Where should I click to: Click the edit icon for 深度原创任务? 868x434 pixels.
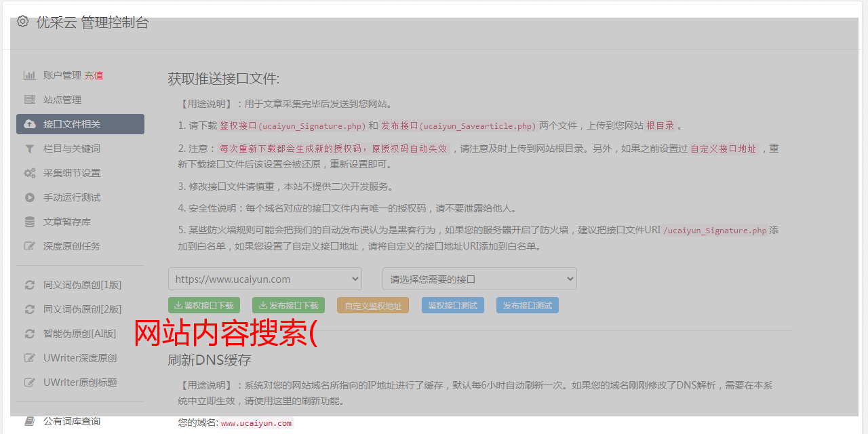click(30, 246)
